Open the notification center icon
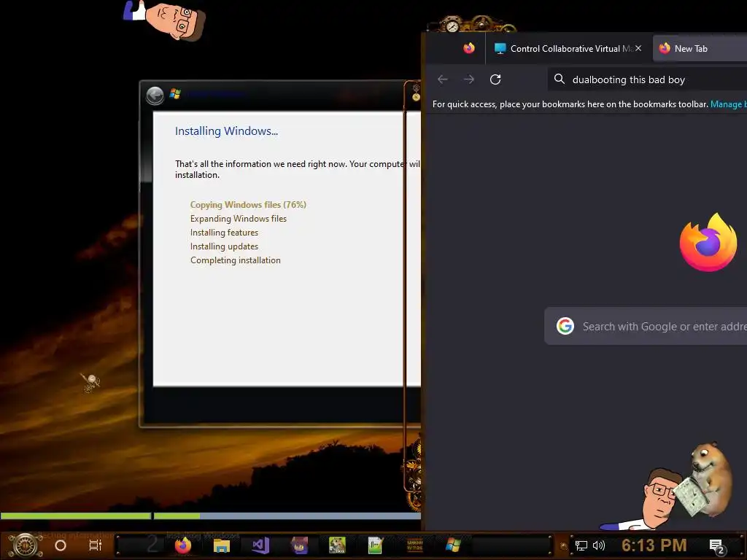The image size is (747, 560). point(716,546)
